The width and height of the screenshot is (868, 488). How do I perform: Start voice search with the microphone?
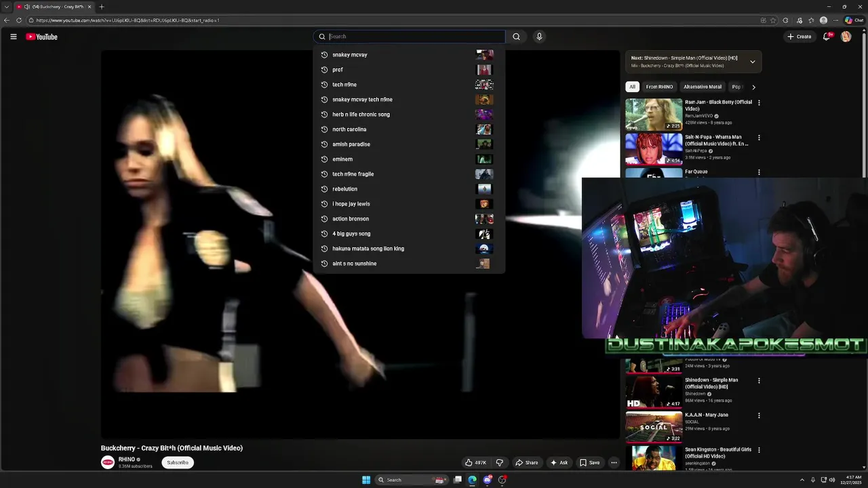click(539, 37)
